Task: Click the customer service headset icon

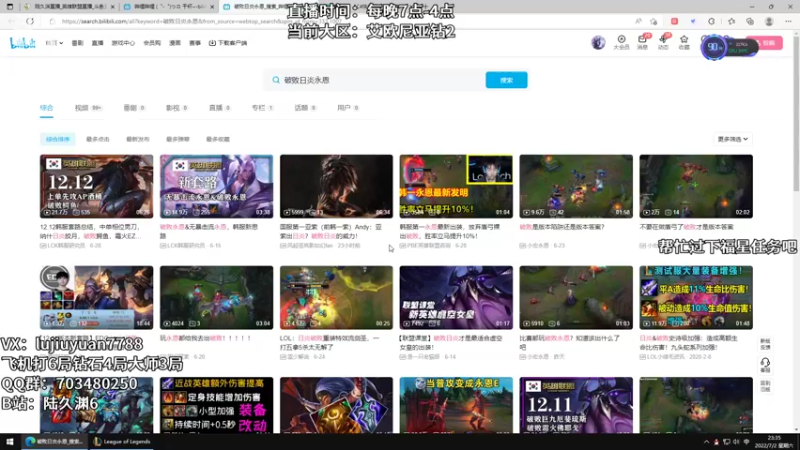Action: pos(765,365)
